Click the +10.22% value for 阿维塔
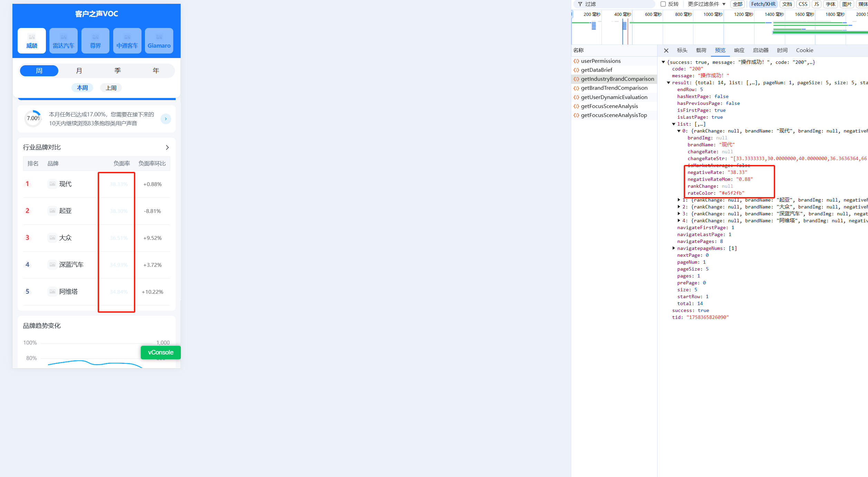The width and height of the screenshot is (868, 477). (x=153, y=292)
